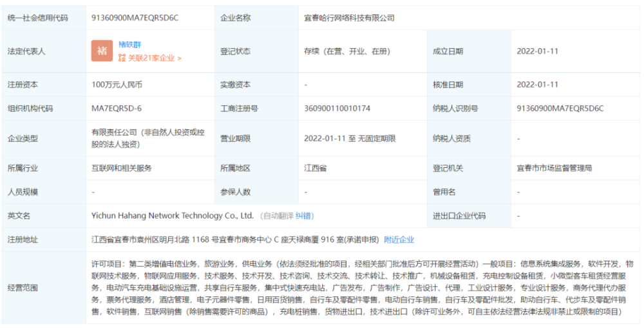Click the 工商注册号 label cell

click(x=256, y=109)
